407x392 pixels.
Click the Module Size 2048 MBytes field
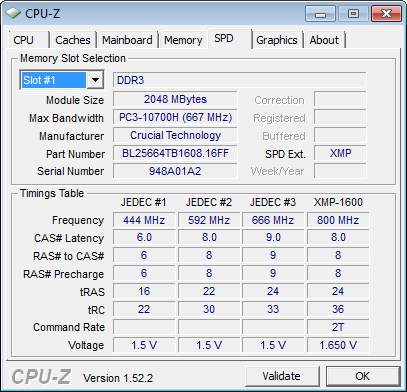pos(175,99)
